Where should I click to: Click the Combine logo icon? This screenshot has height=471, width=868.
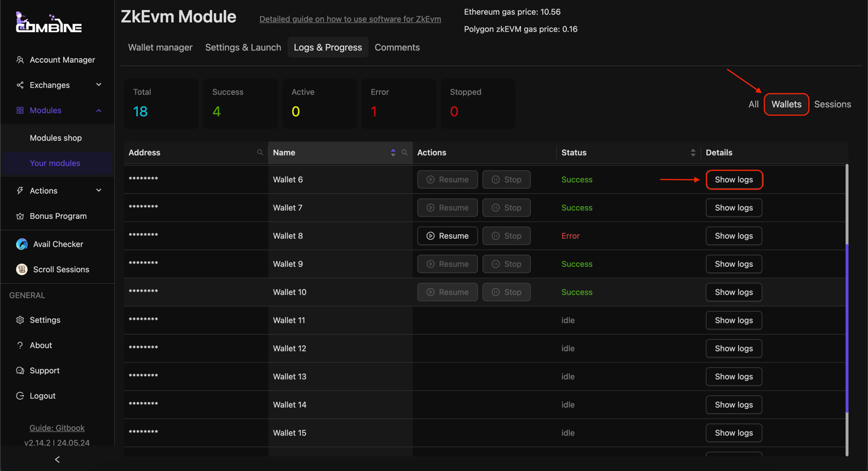tap(49, 23)
